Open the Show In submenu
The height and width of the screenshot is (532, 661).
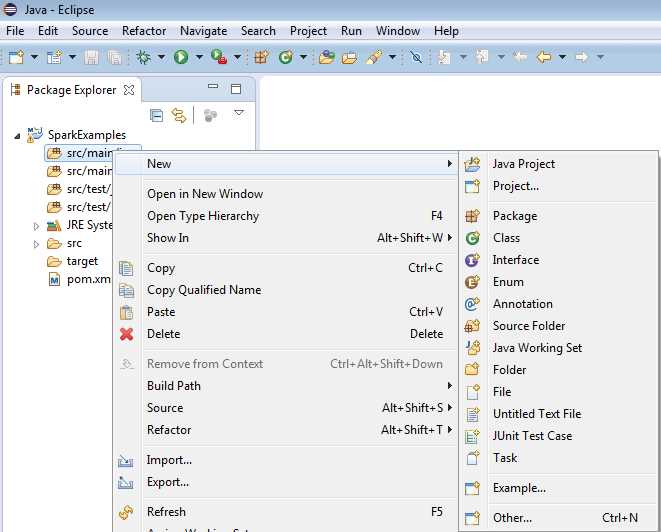(x=287, y=238)
